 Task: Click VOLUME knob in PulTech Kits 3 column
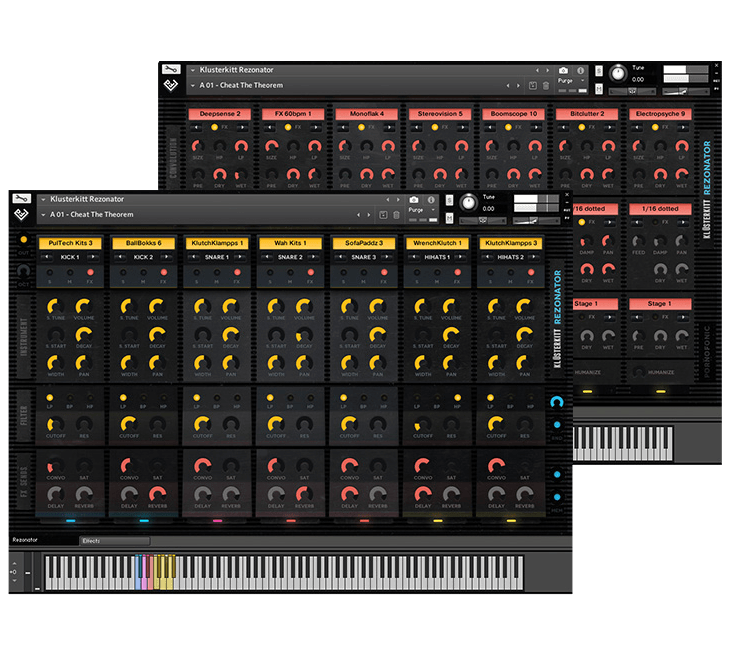[x=83, y=306]
